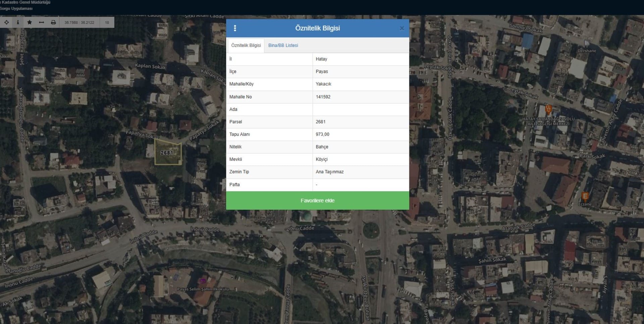Click the zoom level 18 indicator

pos(107,22)
